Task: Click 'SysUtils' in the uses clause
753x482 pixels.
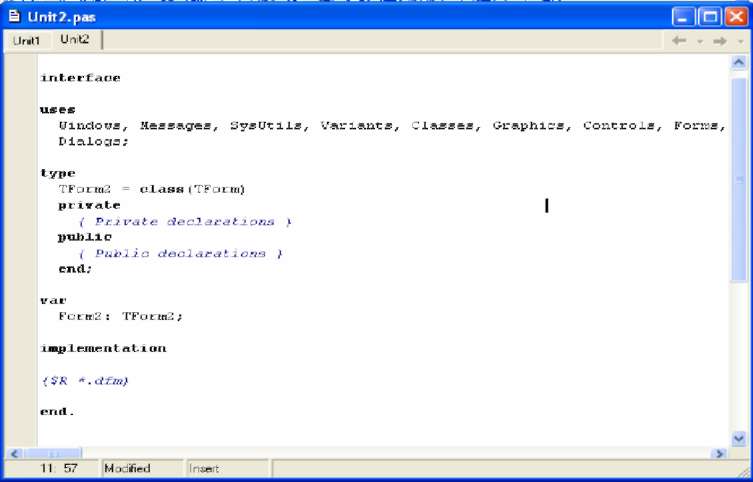Action: click(x=266, y=126)
